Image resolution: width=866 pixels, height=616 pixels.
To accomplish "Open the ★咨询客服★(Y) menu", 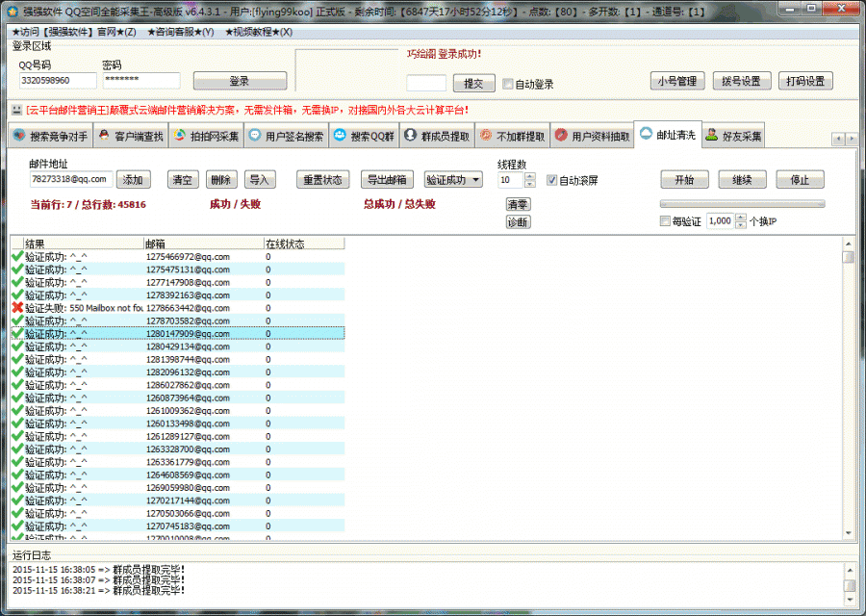I will tap(181, 32).
